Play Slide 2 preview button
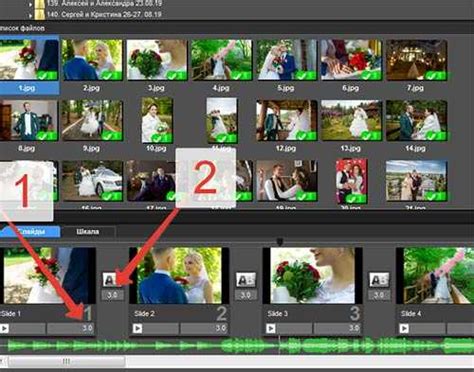The image size is (474, 372). point(137,328)
